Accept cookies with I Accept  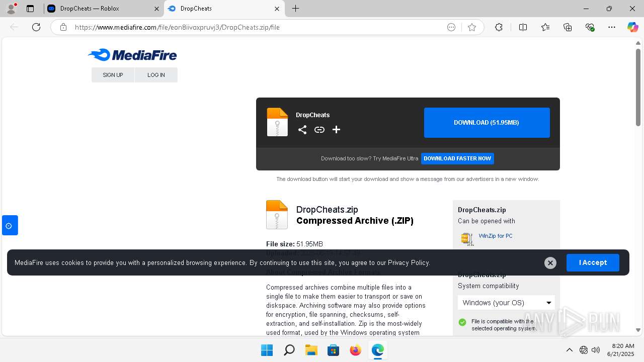pos(593,262)
